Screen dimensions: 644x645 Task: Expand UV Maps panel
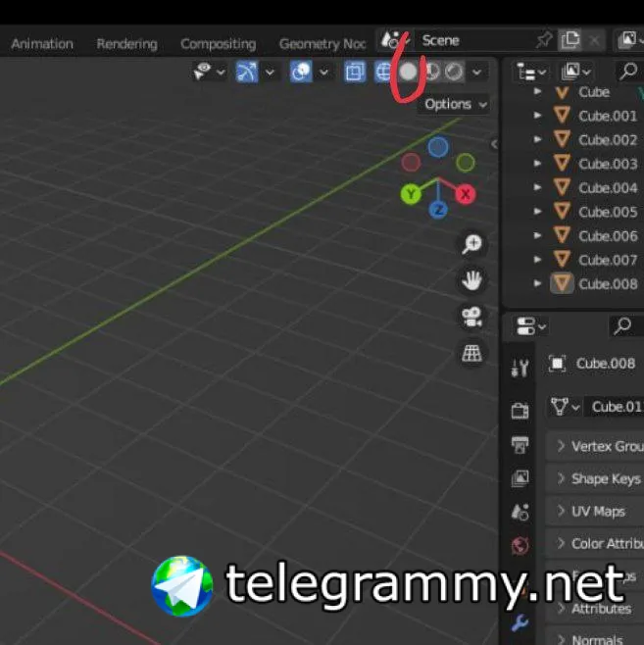(595, 512)
